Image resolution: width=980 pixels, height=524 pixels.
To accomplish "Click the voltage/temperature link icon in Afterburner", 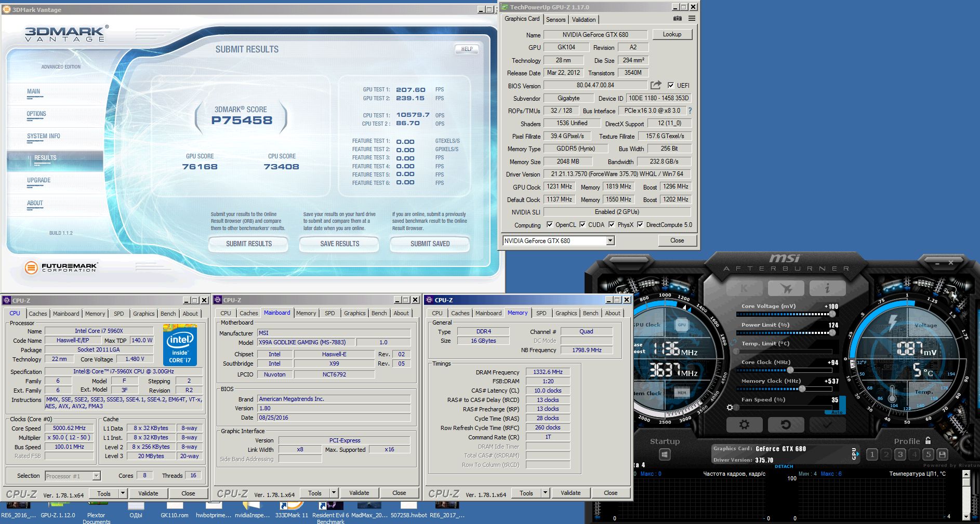I will tap(733, 343).
